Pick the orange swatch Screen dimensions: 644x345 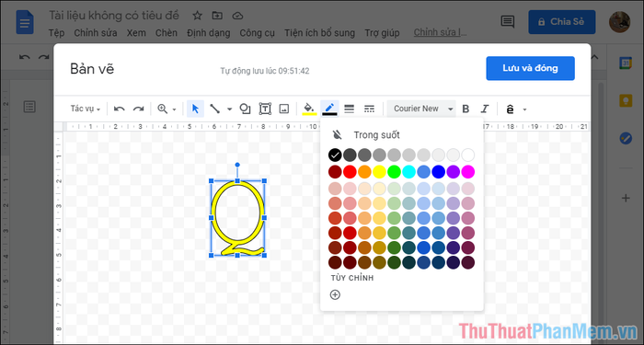tap(364, 172)
